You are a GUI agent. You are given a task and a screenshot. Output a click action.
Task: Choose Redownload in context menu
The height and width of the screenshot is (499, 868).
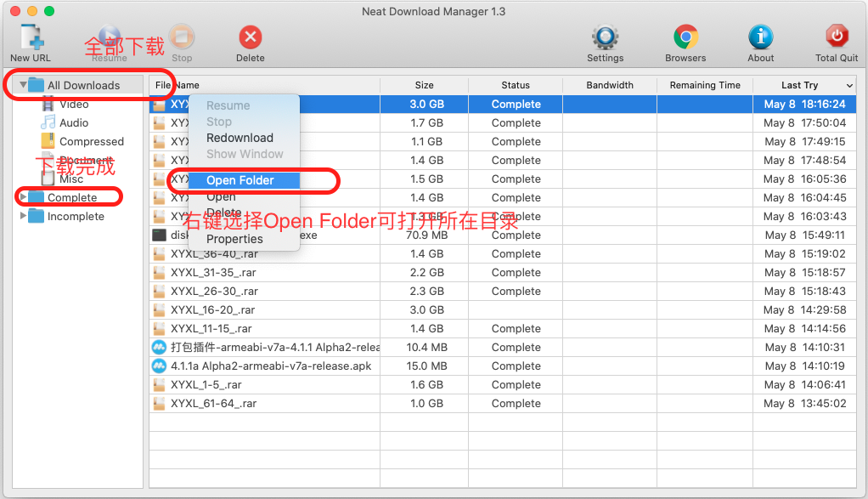point(240,138)
